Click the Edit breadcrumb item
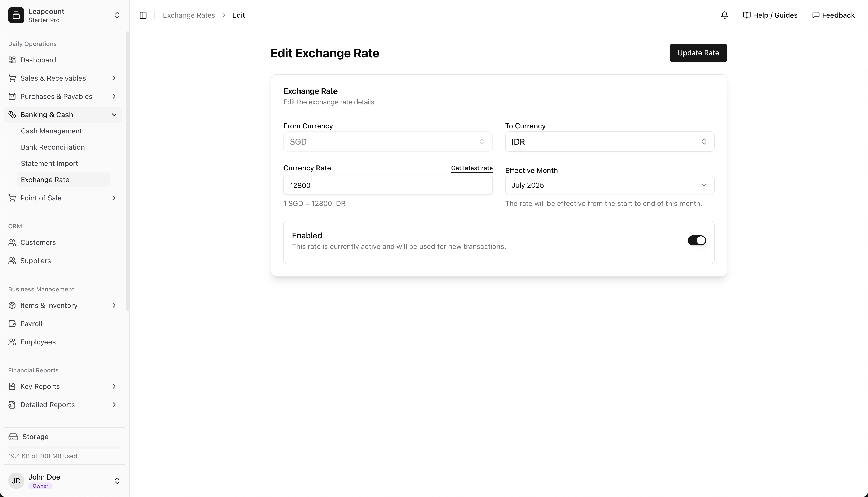Image resolution: width=868 pixels, height=497 pixels. tap(238, 15)
